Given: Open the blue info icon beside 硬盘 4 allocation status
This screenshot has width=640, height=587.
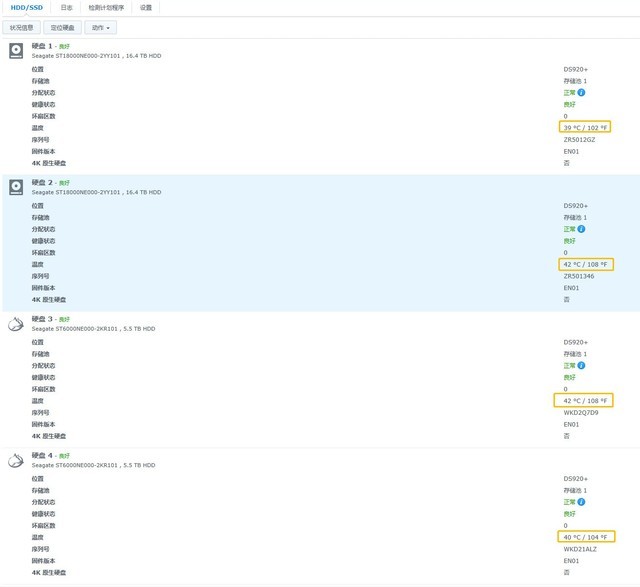Looking at the screenshot, I should coord(581,502).
